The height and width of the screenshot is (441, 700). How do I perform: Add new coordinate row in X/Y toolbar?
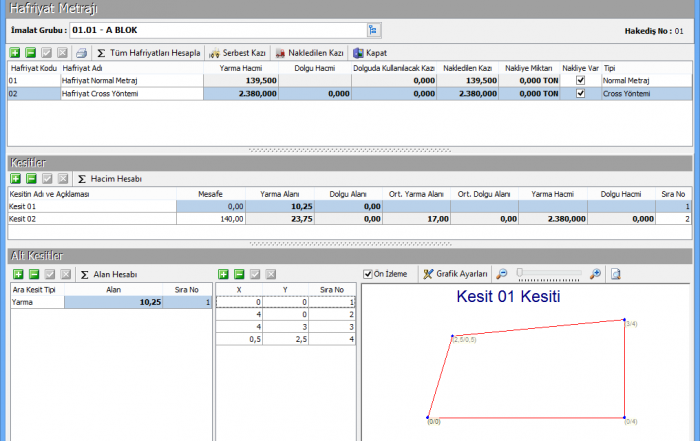pyautogui.click(x=223, y=273)
